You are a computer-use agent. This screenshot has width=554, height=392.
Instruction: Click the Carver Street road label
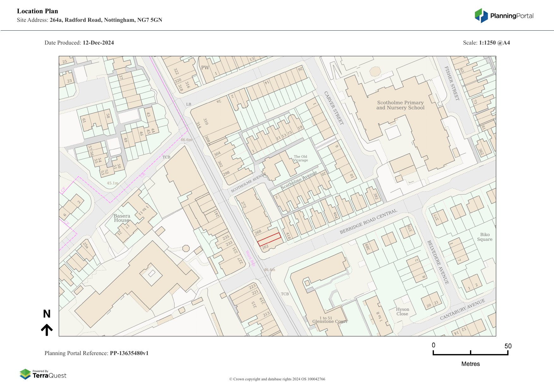[x=334, y=108]
